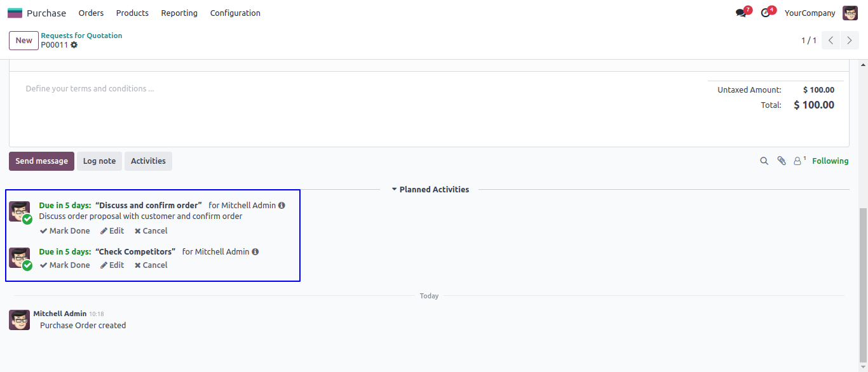Open the Configuration dropdown menu
The image size is (868, 372).
tap(235, 13)
